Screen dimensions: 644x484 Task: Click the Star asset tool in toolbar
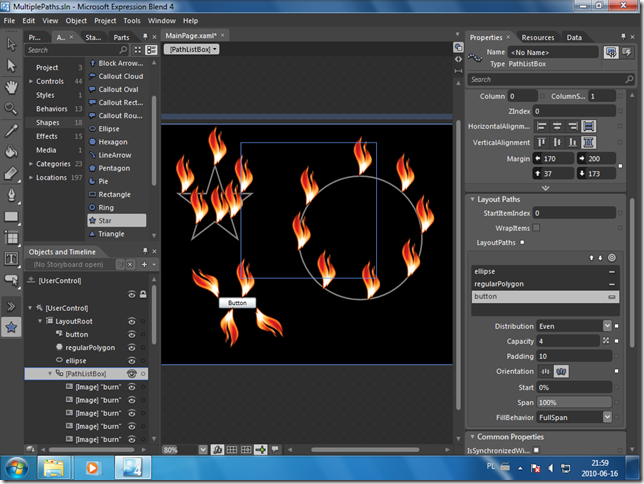click(11, 327)
